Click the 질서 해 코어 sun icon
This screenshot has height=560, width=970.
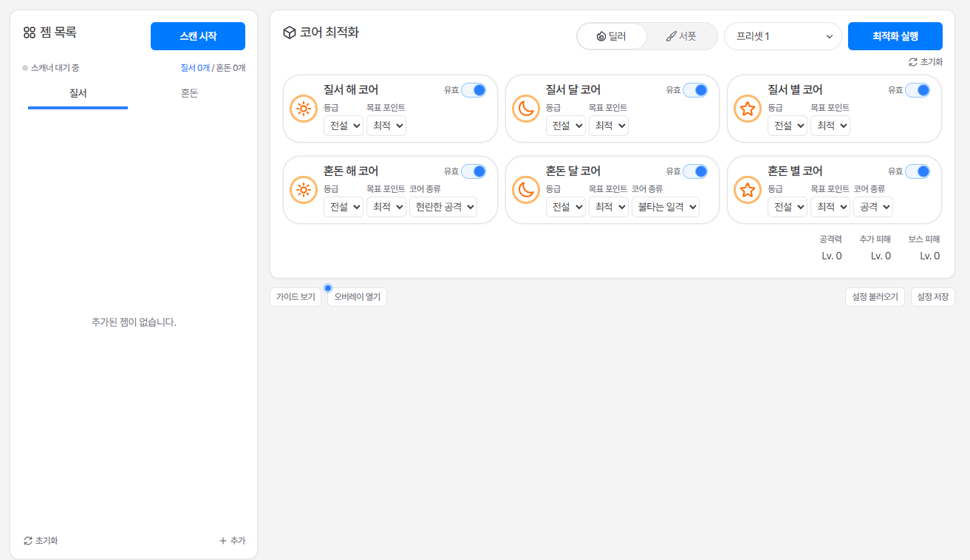(x=303, y=109)
